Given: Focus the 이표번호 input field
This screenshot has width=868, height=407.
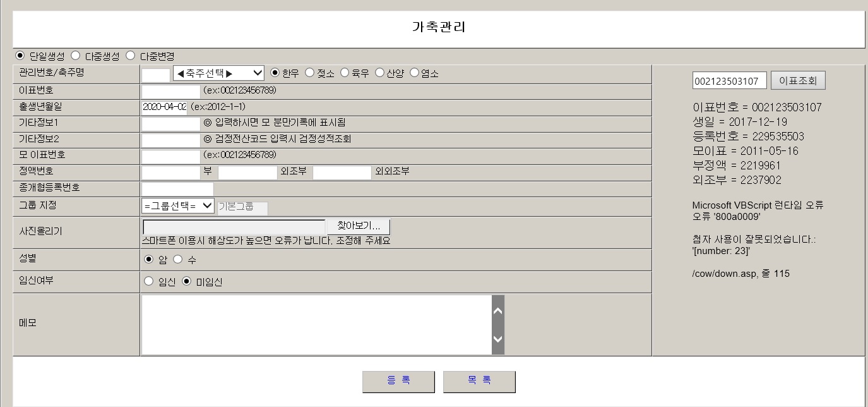Looking at the screenshot, I should (x=170, y=91).
